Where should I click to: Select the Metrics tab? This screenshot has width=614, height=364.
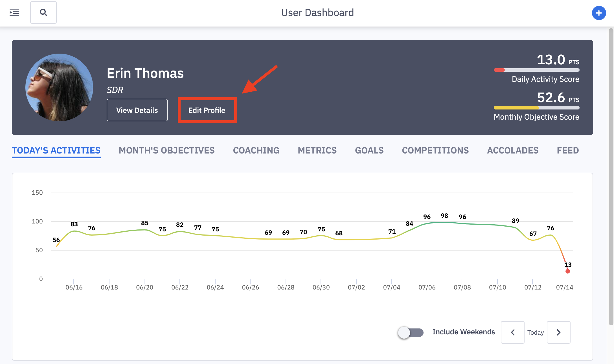(317, 150)
